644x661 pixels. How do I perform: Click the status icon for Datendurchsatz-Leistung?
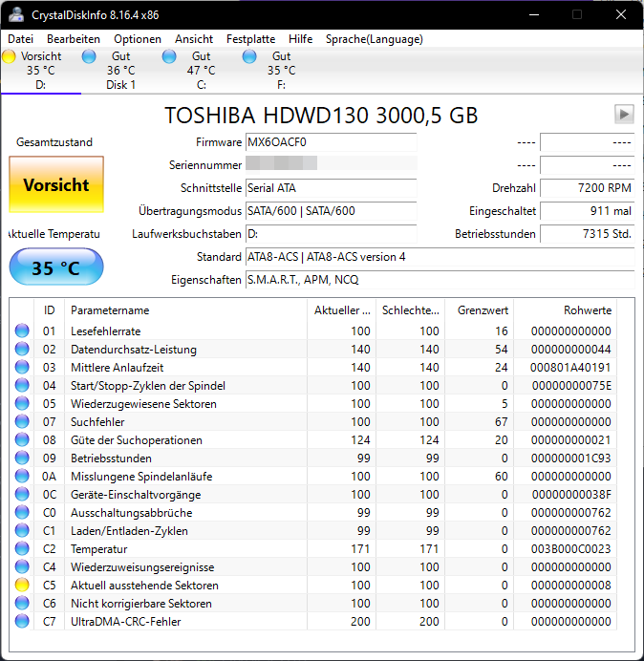click(x=22, y=349)
